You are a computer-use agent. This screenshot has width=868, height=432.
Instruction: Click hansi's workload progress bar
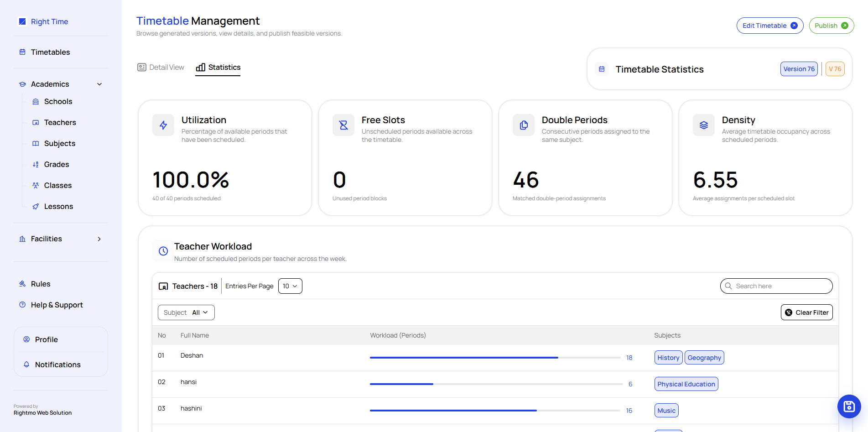(496, 384)
